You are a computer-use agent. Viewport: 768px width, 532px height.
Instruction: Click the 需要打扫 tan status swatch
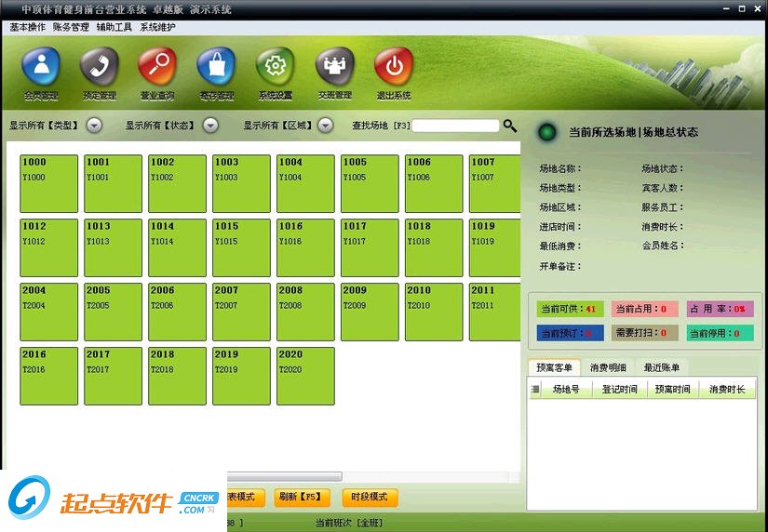tap(644, 333)
